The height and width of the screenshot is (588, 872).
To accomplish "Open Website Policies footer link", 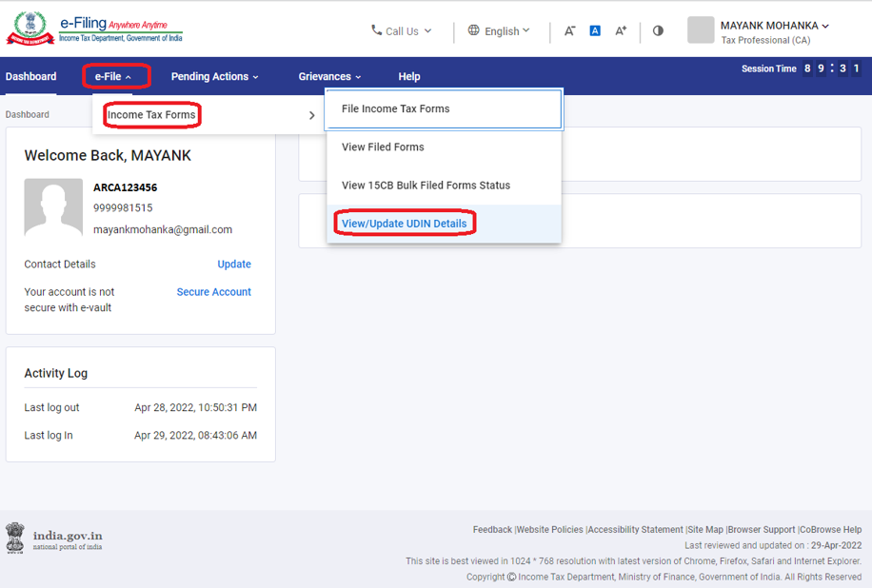I will 550,530.
